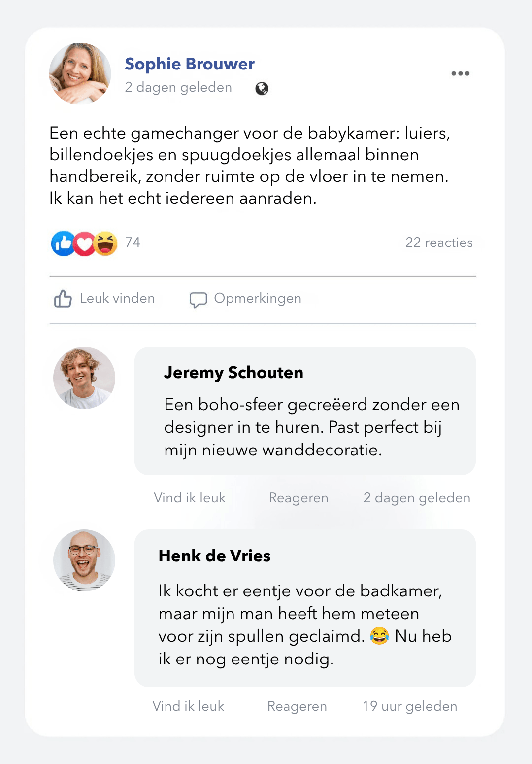Click the Jeremy Schouten commenter name

(233, 373)
